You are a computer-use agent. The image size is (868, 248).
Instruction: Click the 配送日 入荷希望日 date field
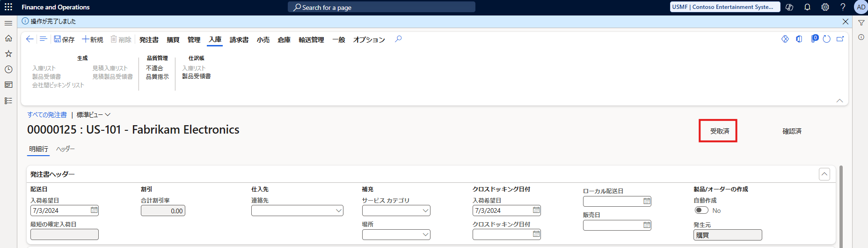point(65,210)
